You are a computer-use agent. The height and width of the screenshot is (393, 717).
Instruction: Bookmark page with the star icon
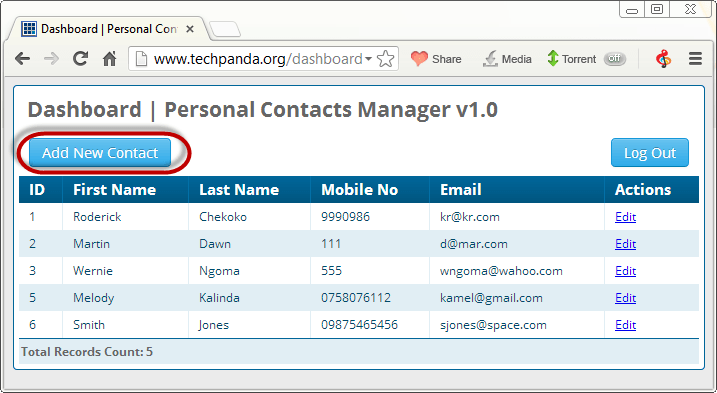(386, 59)
